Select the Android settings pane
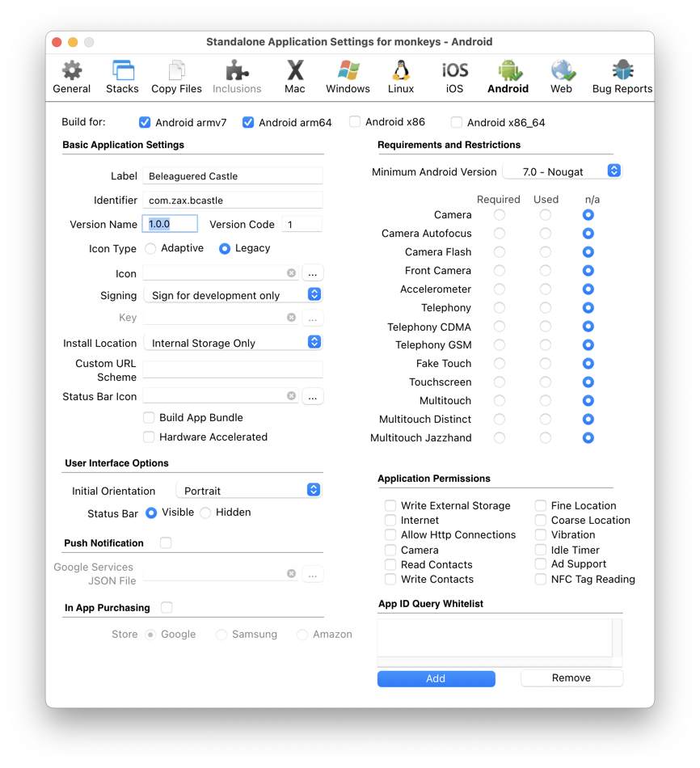Viewport: 700px width, 768px height. pos(508,77)
